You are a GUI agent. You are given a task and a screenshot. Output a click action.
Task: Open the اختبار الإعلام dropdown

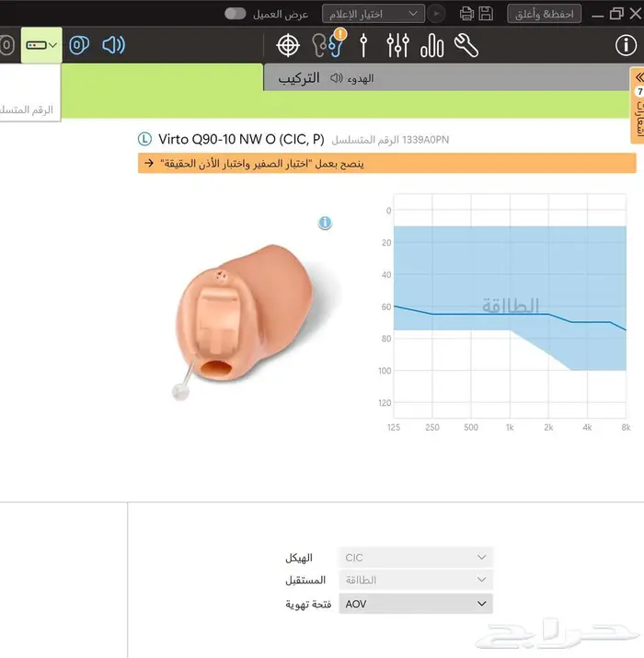[373, 13]
